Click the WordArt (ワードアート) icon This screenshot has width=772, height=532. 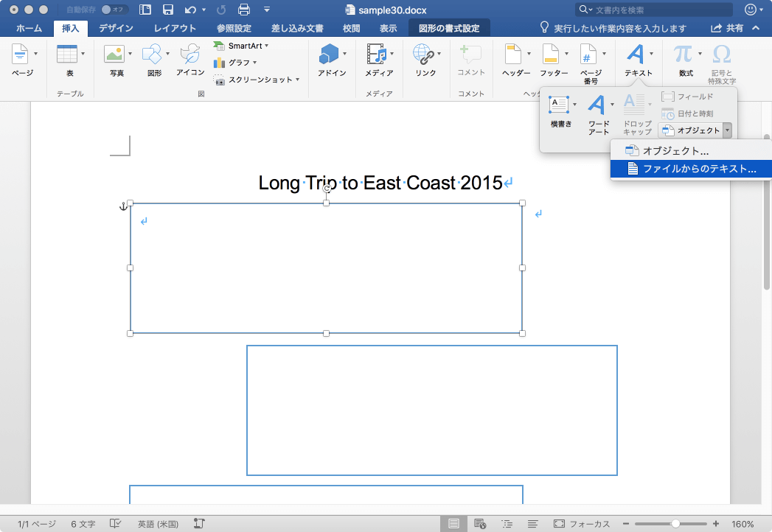click(597, 105)
